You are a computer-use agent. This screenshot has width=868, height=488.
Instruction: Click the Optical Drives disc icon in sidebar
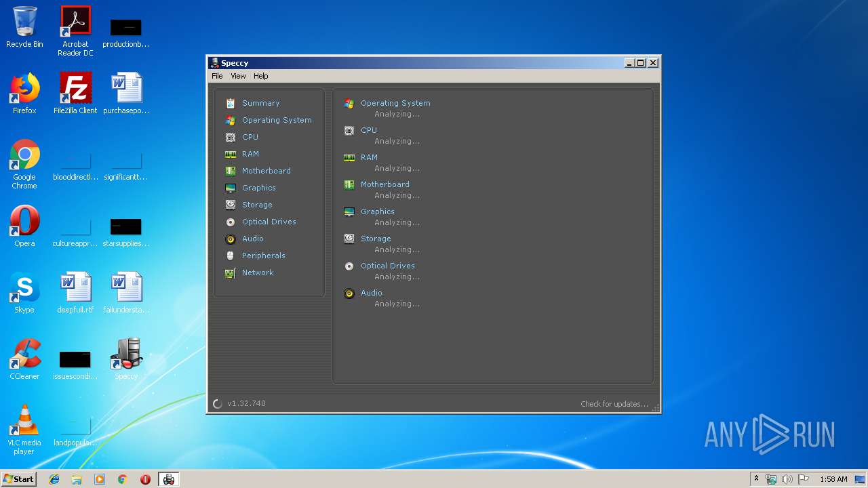(x=231, y=222)
